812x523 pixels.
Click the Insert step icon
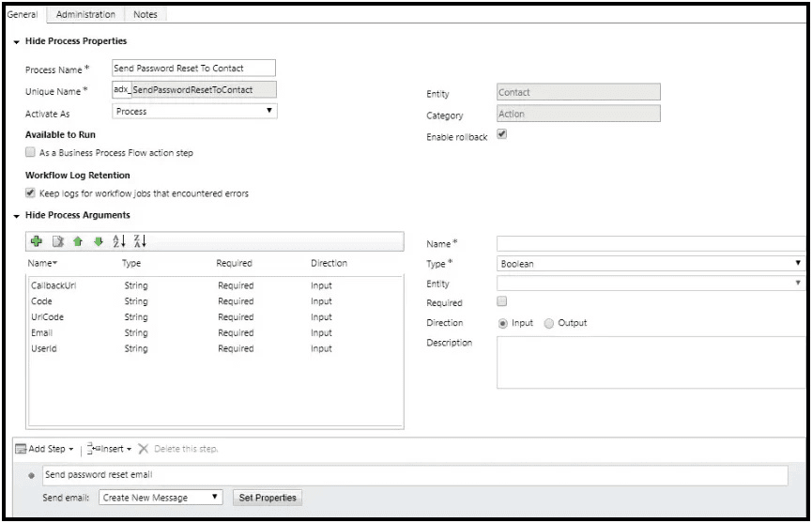click(x=93, y=449)
